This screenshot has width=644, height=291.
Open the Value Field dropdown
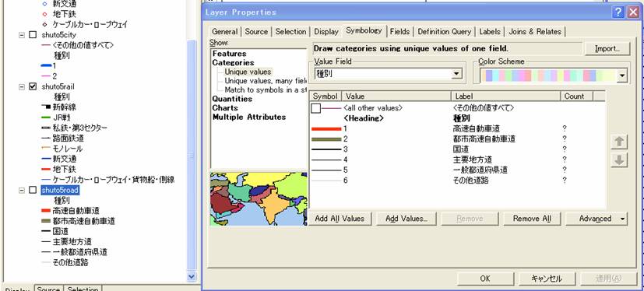(x=456, y=74)
